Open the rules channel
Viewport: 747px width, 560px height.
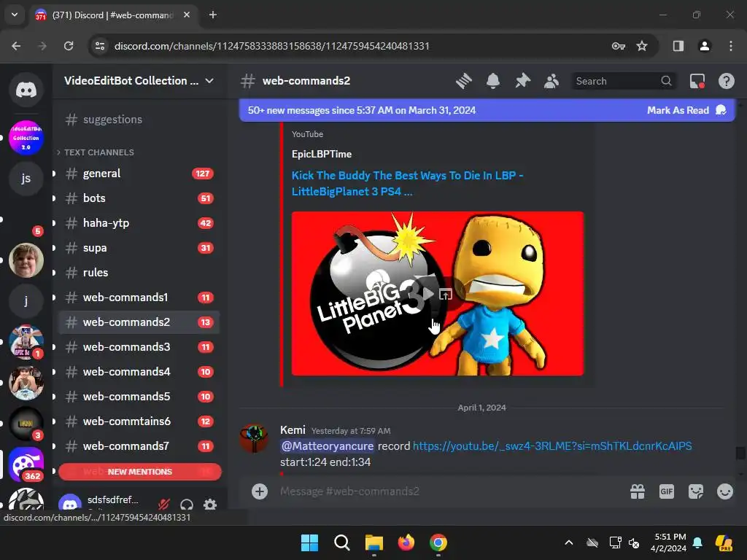point(139,273)
